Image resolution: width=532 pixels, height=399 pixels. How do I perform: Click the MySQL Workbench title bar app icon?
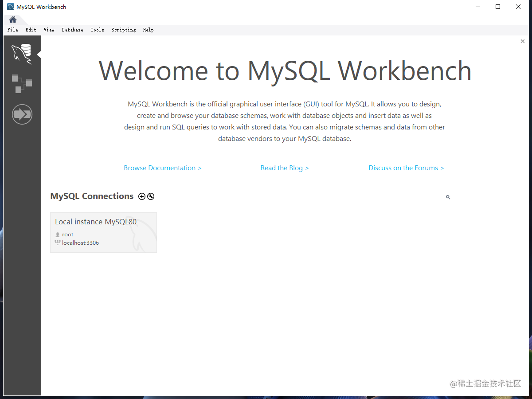(x=11, y=7)
